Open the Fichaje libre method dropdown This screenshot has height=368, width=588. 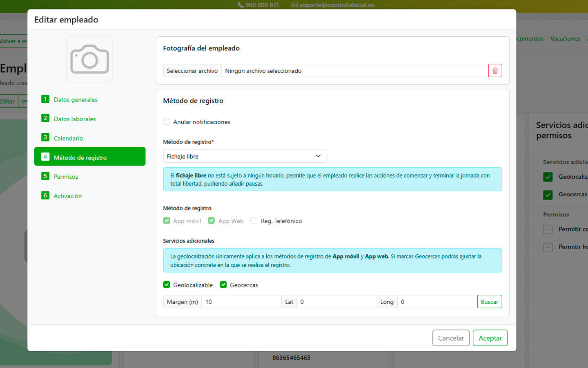click(x=245, y=156)
